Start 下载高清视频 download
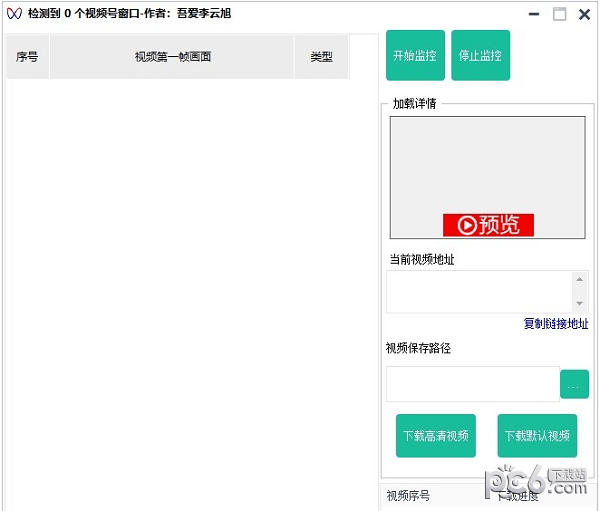 pyautogui.click(x=435, y=436)
